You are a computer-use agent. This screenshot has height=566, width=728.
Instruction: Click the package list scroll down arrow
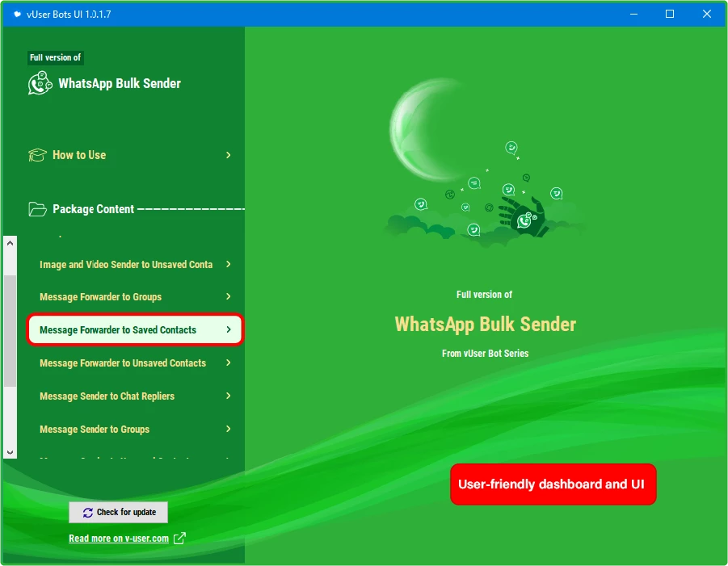tap(10, 452)
